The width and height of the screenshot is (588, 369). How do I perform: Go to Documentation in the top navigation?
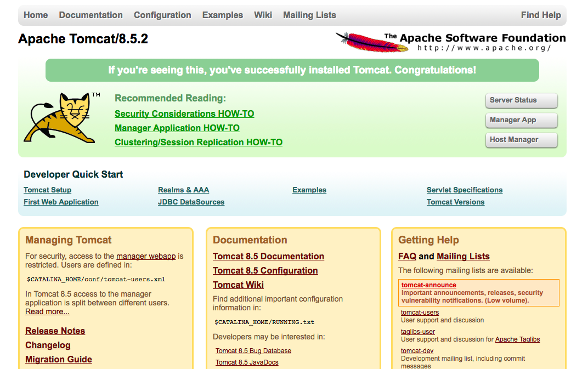coord(91,15)
